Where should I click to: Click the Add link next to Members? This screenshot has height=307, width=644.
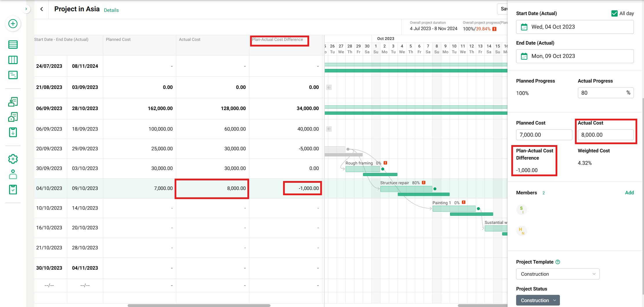[x=630, y=192]
